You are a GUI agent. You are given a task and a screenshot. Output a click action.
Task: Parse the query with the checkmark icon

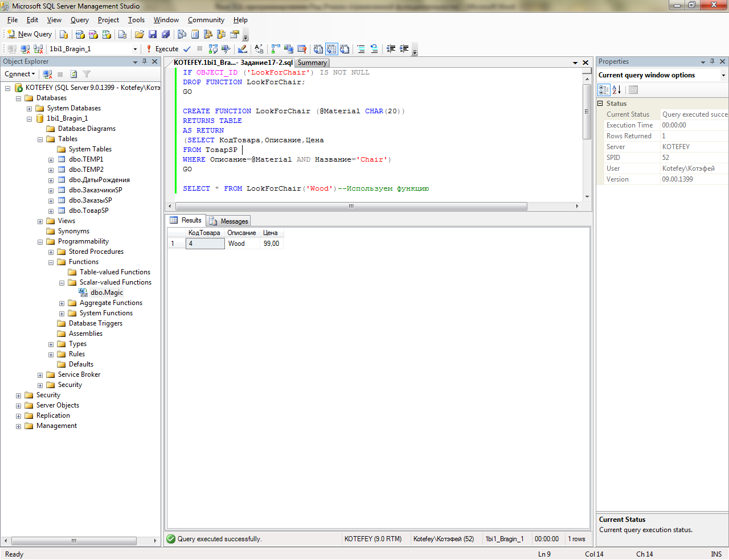pos(187,49)
